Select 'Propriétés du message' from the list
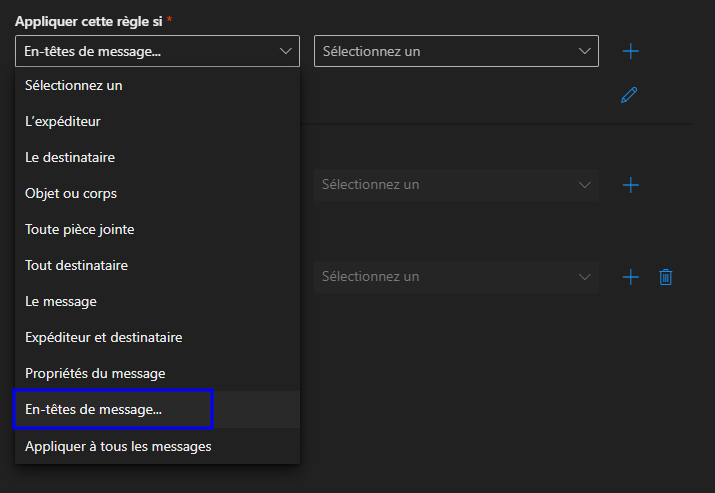 point(95,374)
